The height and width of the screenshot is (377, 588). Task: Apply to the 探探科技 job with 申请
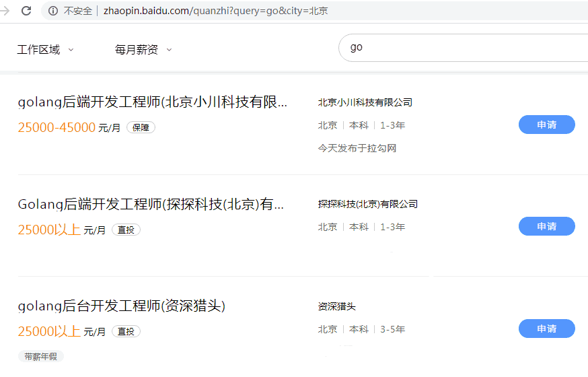click(x=546, y=226)
